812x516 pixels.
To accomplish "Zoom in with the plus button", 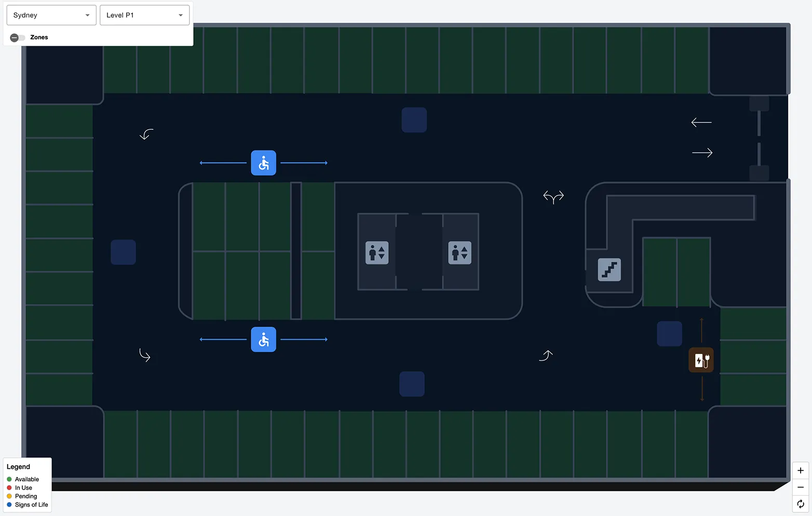I will (x=801, y=470).
